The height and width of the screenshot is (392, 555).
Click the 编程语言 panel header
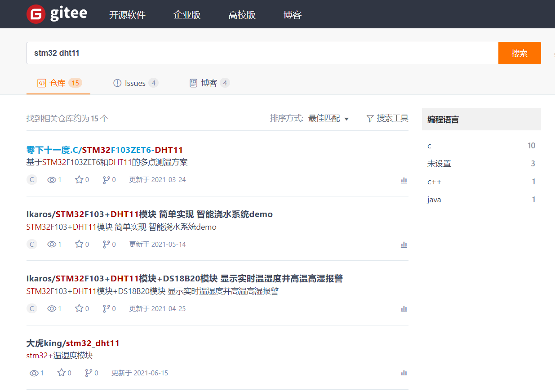click(x=481, y=119)
